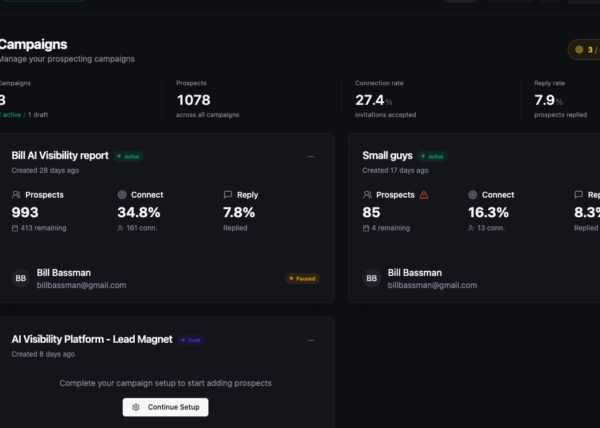Image resolution: width=600 pixels, height=428 pixels.
Task: Click the gear icon in Continue Setup
Action: (136, 407)
